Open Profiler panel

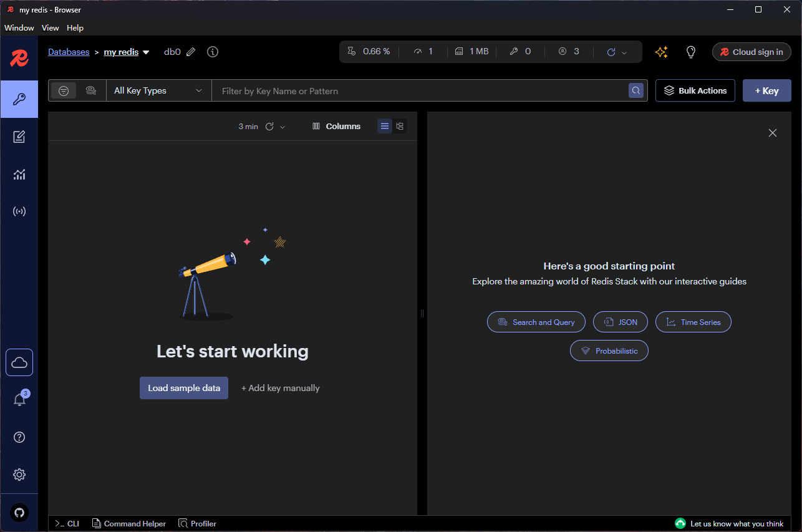point(198,523)
